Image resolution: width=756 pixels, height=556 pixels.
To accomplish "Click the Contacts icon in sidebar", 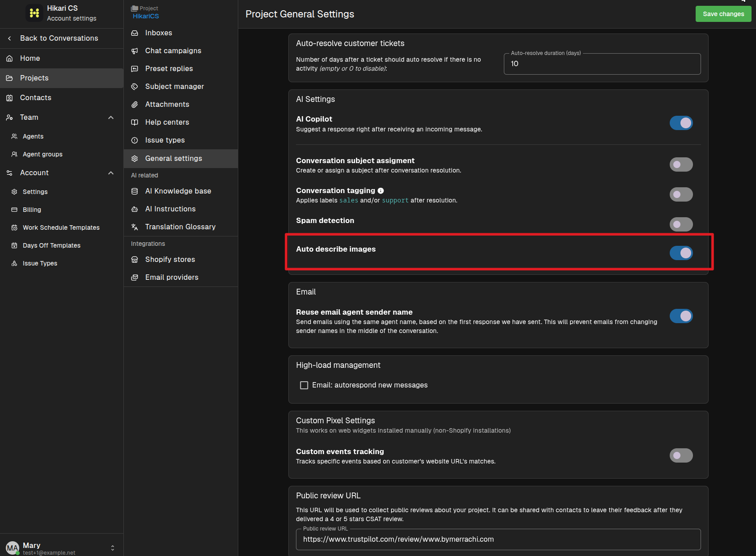I will pos(9,98).
